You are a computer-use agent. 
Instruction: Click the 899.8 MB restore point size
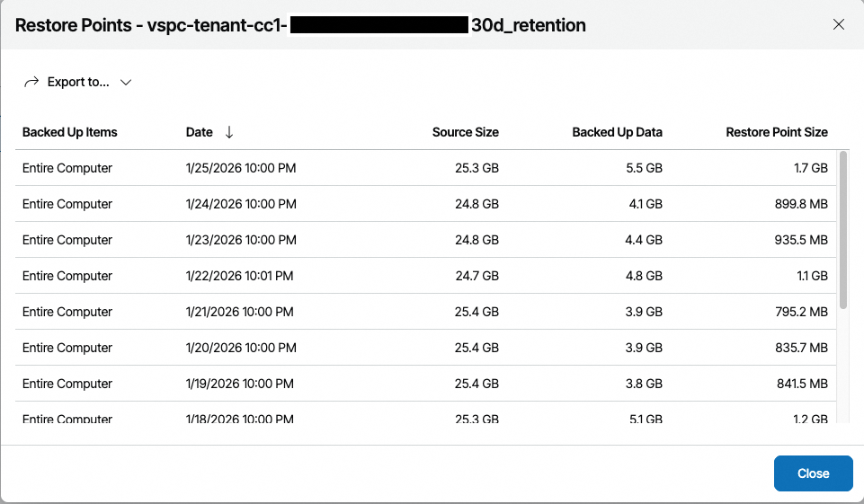tap(802, 204)
